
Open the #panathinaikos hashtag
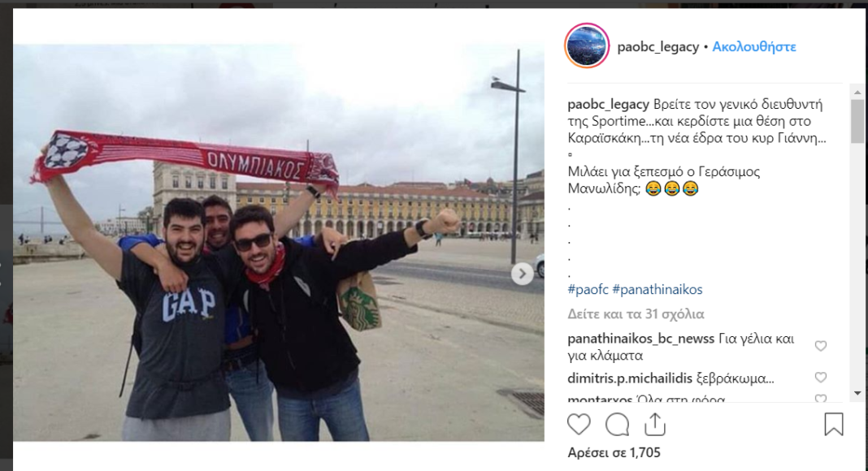657,289
